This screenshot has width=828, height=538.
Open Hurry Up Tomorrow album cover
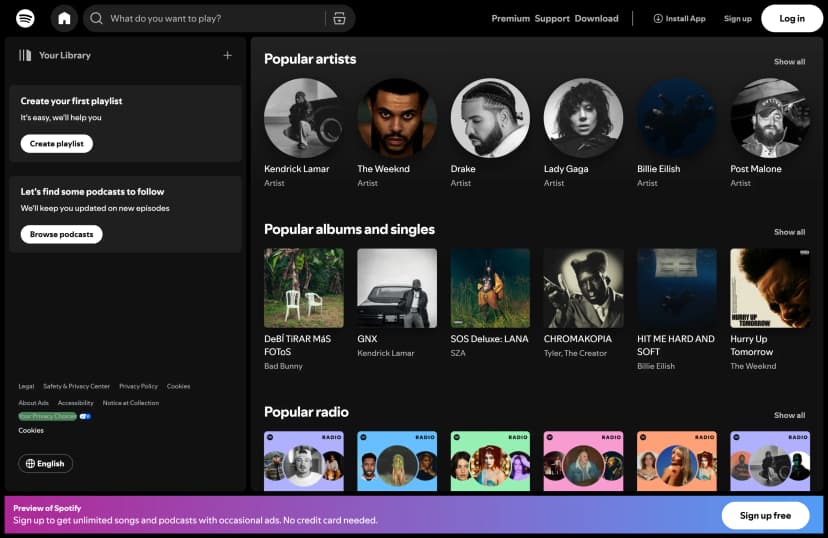(770, 288)
